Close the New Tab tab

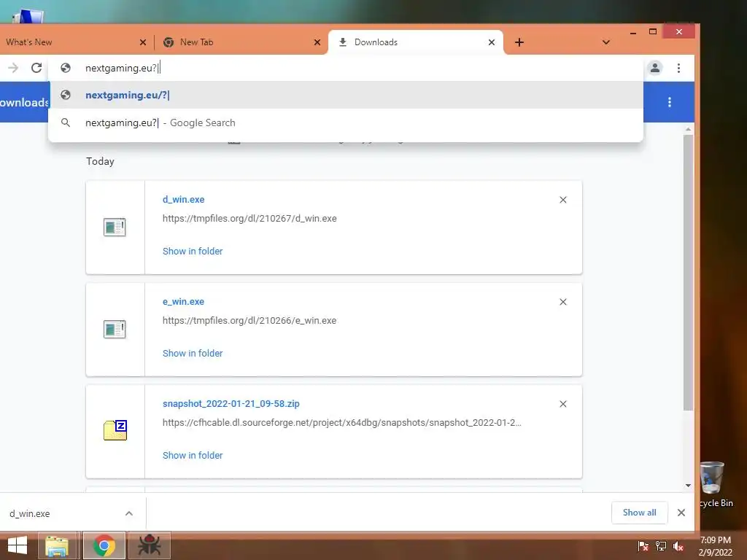click(x=317, y=42)
